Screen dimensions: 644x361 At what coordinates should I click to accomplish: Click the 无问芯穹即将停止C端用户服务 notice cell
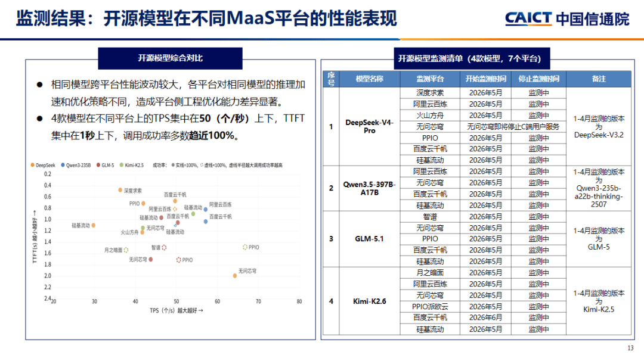tap(513, 127)
